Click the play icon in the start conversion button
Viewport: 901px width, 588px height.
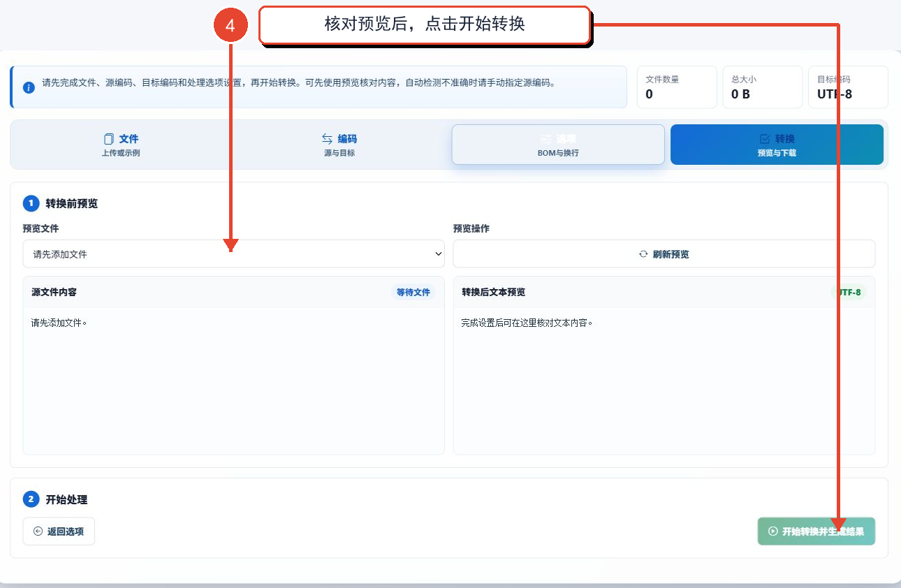click(x=773, y=531)
